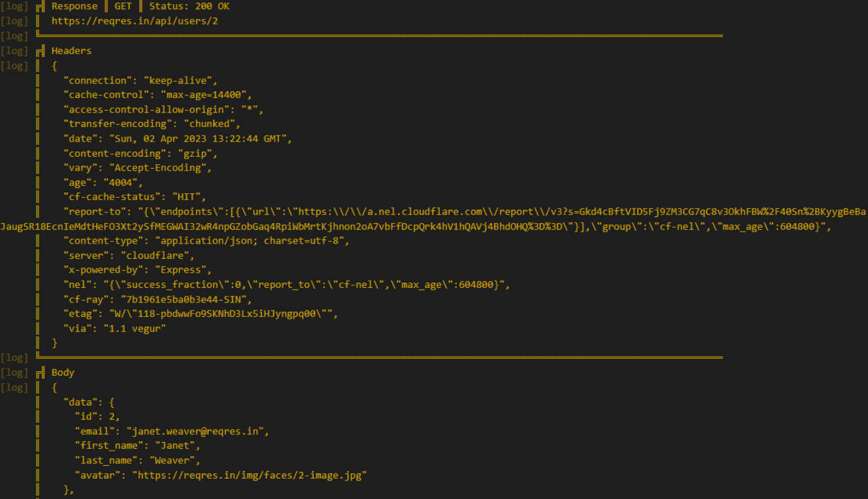Click the "x-powered-by" Express value

click(x=183, y=270)
